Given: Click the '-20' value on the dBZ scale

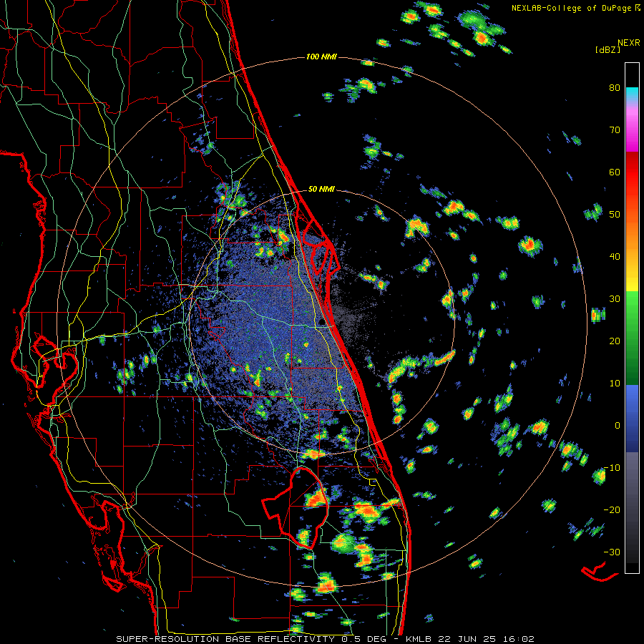Looking at the screenshot, I should (612, 509).
